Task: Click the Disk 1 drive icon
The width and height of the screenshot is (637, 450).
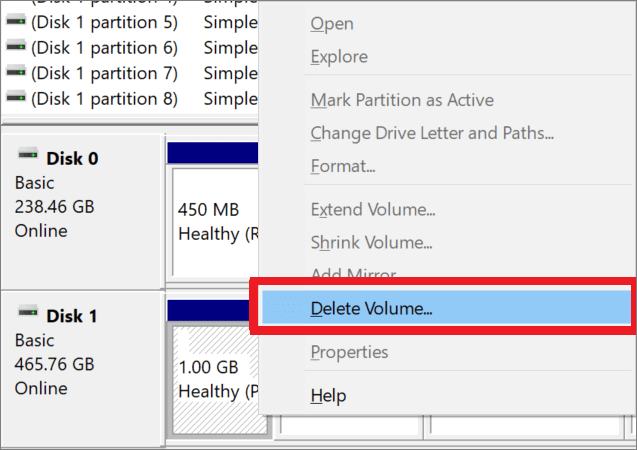Action: point(28,316)
